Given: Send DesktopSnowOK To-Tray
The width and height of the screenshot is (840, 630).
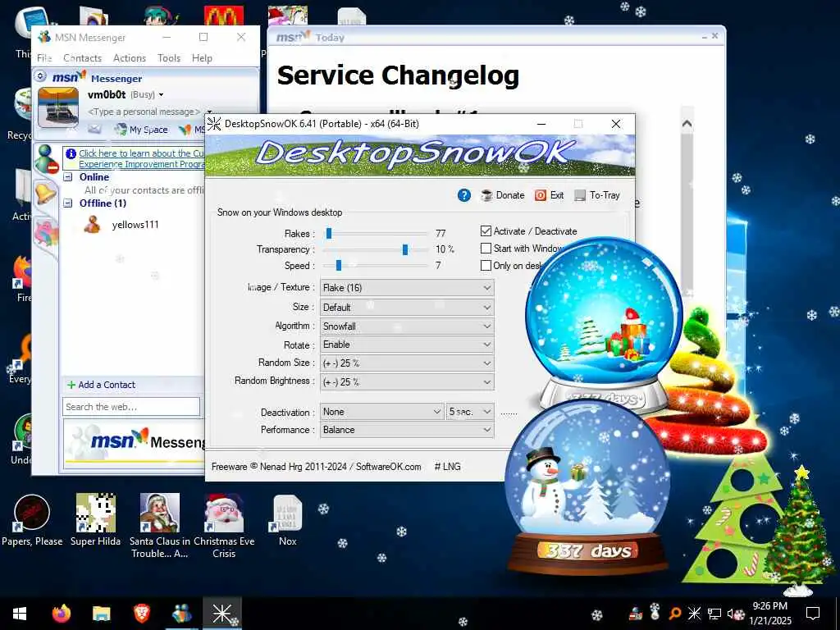Looking at the screenshot, I should (x=597, y=195).
